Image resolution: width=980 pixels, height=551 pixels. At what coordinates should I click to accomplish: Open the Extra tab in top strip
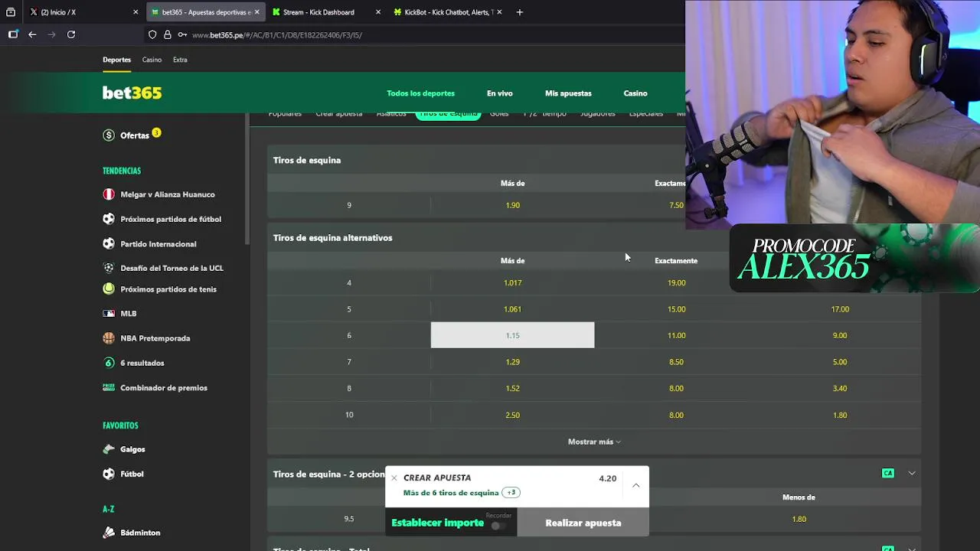pos(180,60)
